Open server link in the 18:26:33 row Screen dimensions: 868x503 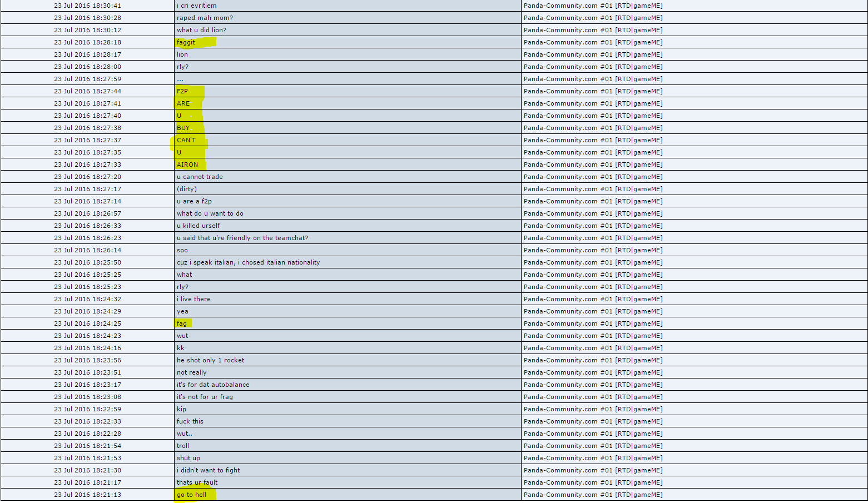coord(593,226)
